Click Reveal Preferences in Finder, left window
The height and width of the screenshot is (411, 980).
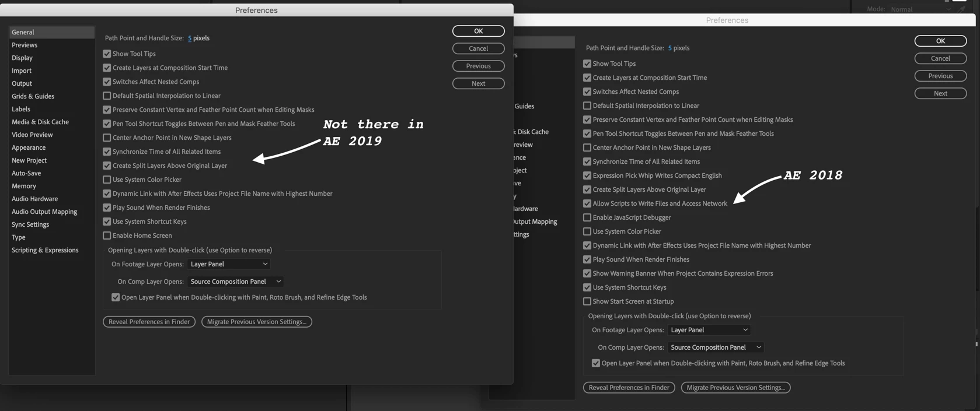click(149, 322)
